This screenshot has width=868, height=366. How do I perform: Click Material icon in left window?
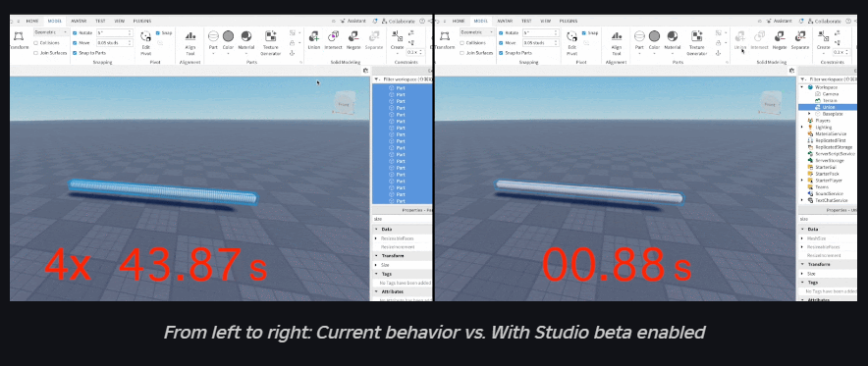pyautogui.click(x=246, y=36)
